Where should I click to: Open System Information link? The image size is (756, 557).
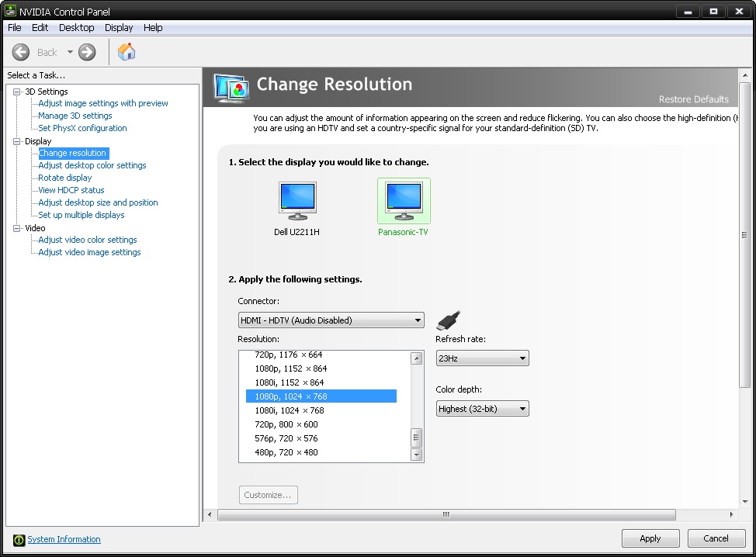coord(64,539)
